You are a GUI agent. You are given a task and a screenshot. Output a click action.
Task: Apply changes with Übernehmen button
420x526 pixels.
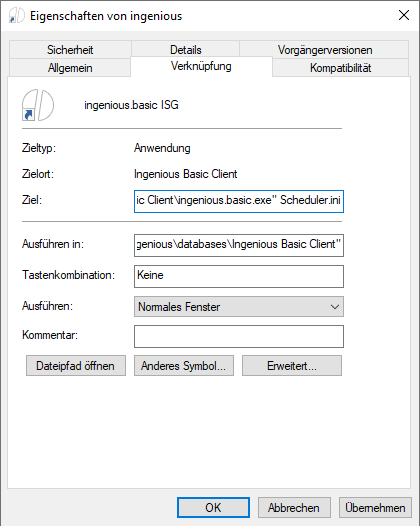coord(375,508)
